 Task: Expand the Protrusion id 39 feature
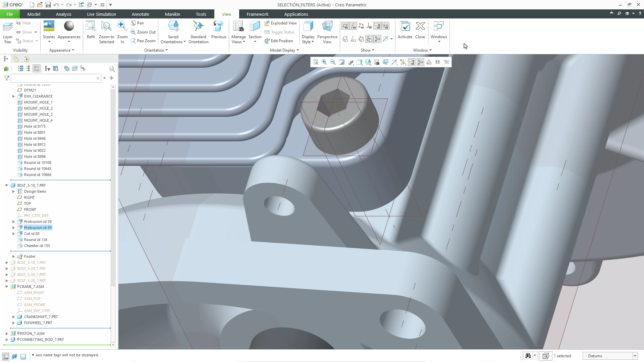point(13,222)
